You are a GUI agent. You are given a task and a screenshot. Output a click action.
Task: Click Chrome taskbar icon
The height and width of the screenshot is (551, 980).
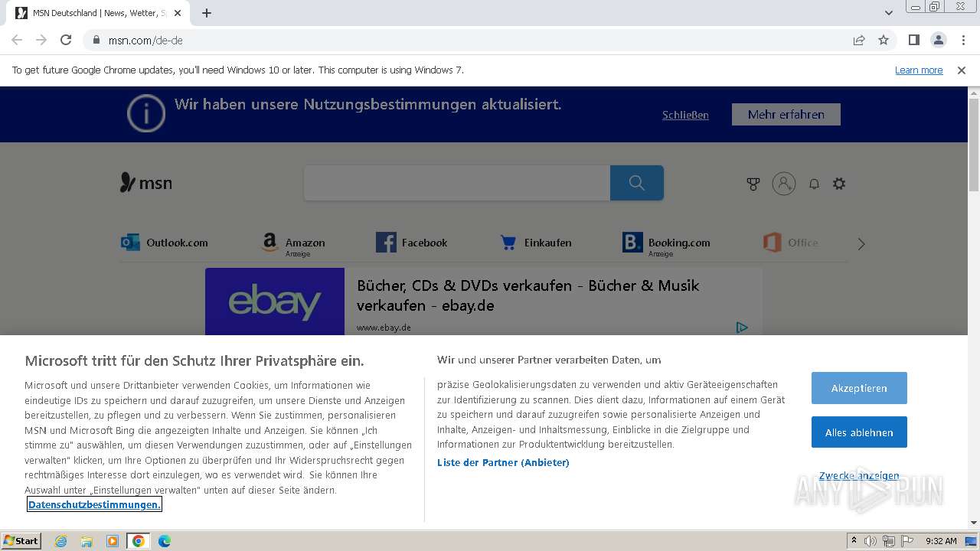tap(139, 541)
